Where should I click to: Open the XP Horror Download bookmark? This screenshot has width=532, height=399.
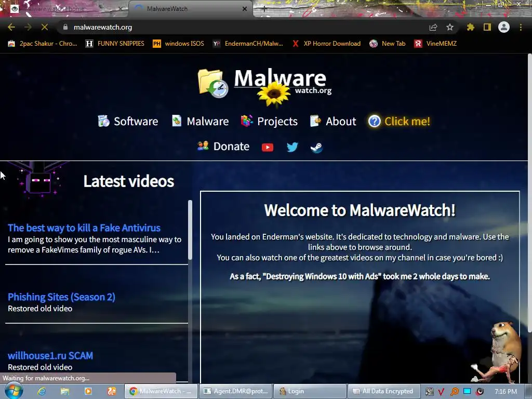click(326, 44)
